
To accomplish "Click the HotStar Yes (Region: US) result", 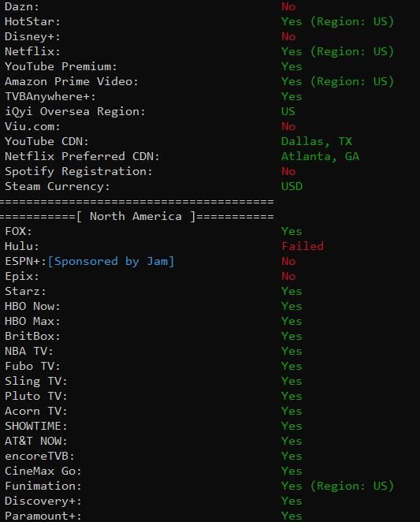I will (337, 21).
